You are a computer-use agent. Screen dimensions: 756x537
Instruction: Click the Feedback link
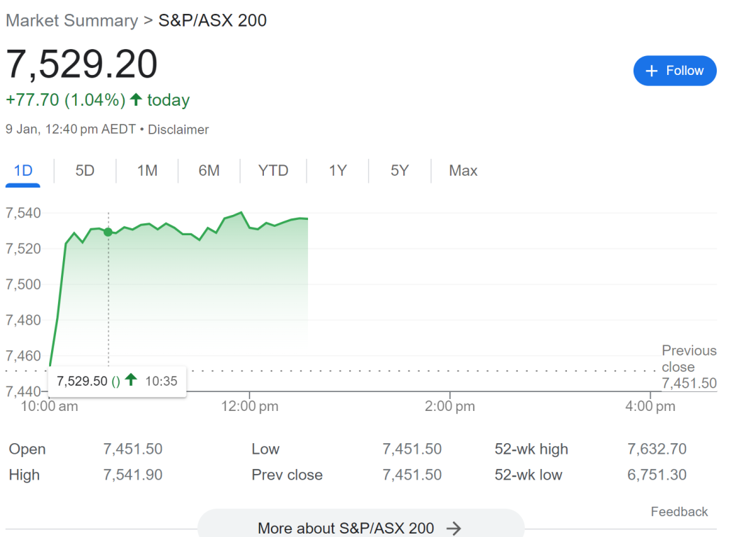click(679, 512)
